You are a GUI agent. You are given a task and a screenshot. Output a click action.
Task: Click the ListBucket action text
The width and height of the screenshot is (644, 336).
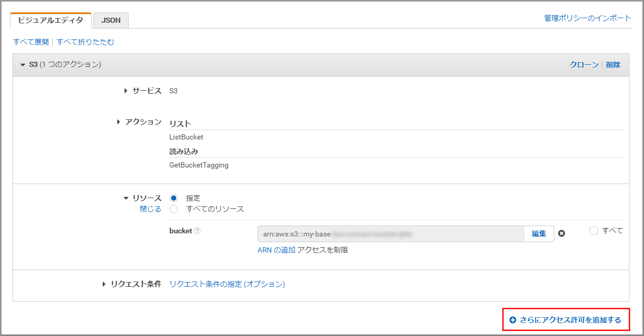coord(186,137)
